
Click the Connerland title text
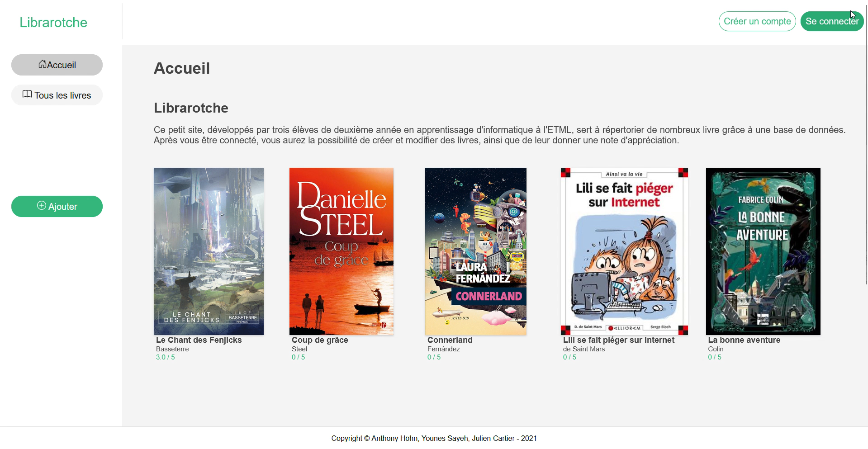point(450,340)
